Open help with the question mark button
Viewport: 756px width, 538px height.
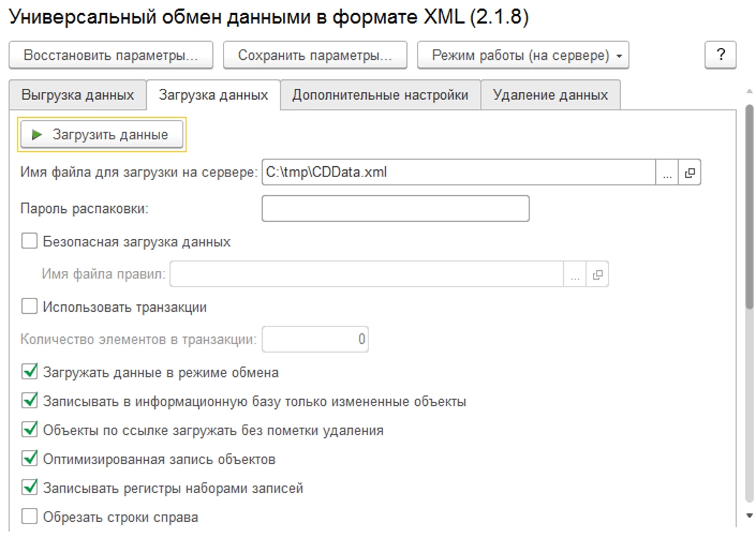tap(721, 55)
